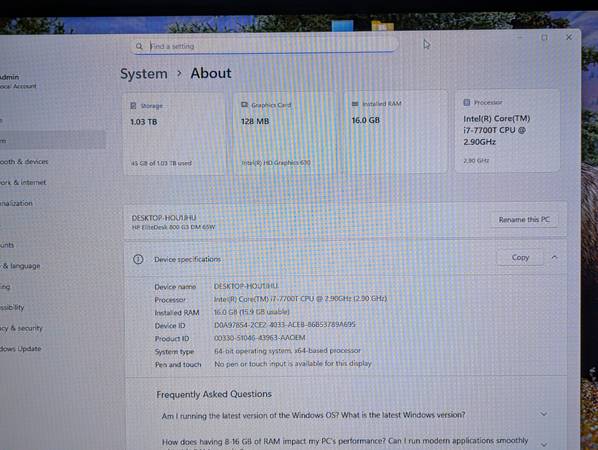Open Time & language in sidebar

(20, 266)
